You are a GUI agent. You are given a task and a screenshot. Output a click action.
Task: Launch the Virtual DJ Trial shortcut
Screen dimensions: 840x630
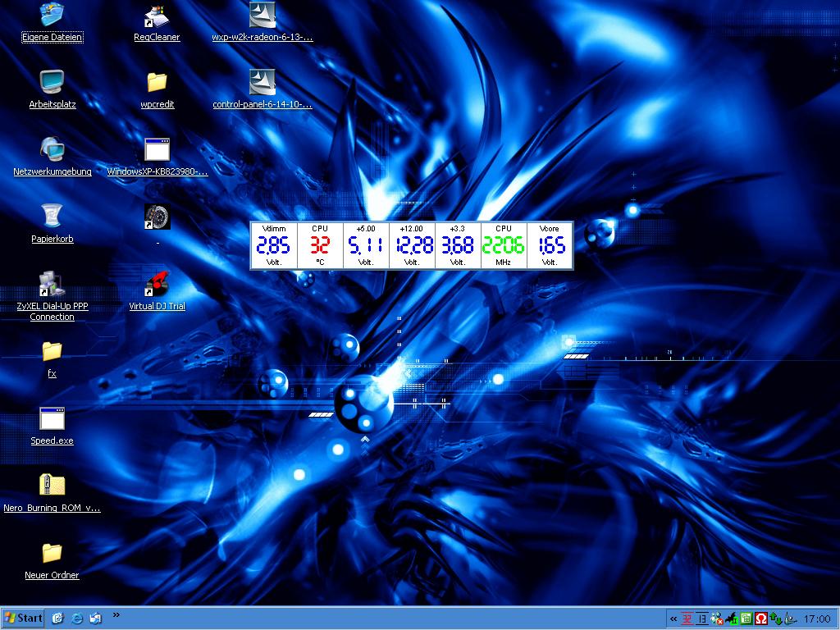[x=157, y=284]
